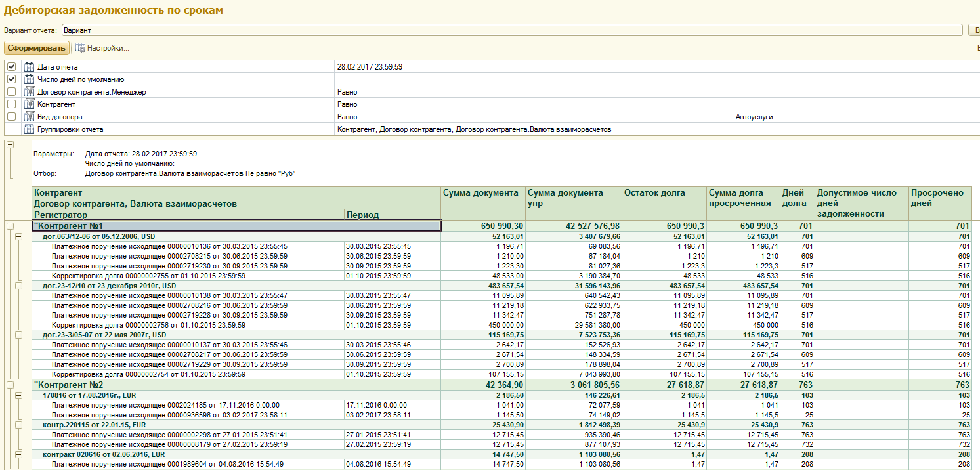Enable the Контрагент filter checkbox
Screen dimensions: 980x470
point(11,104)
